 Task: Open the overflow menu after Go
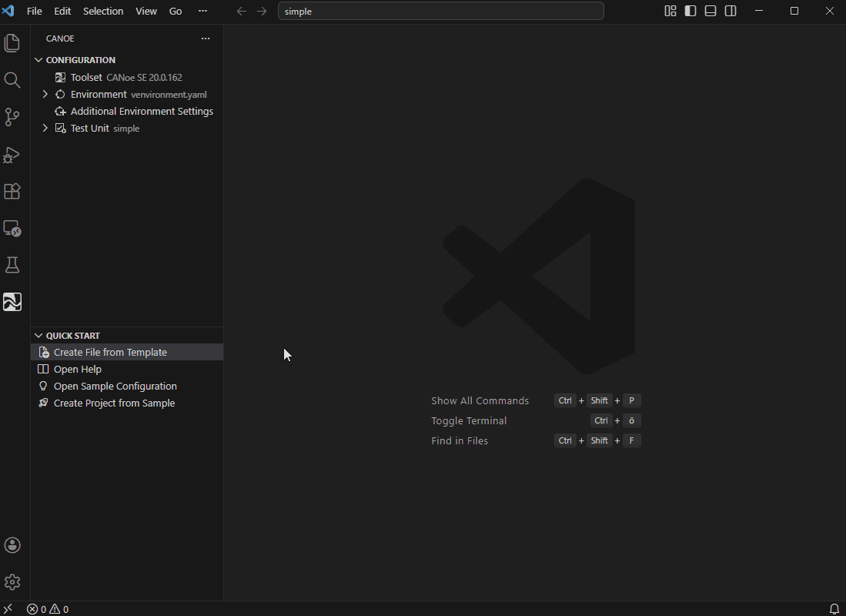point(203,11)
